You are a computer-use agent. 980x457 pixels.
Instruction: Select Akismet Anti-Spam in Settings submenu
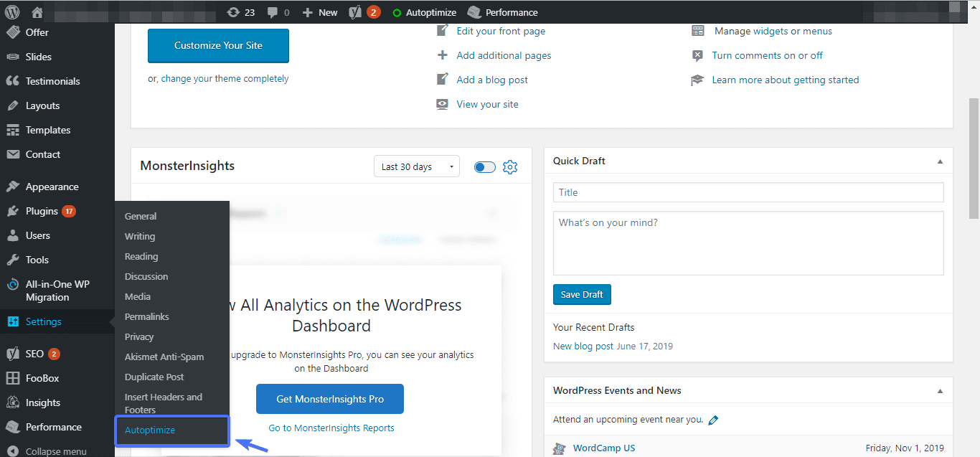coord(164,357)
